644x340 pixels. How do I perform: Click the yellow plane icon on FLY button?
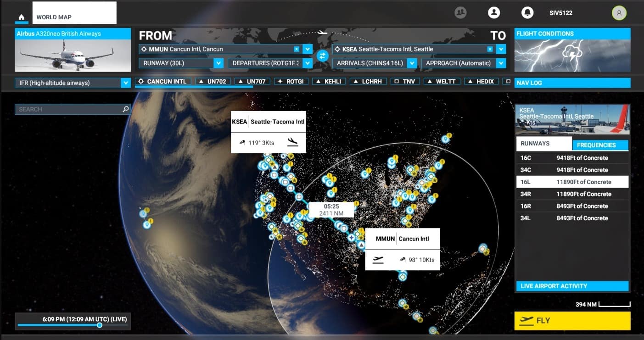tap(526, 321)
